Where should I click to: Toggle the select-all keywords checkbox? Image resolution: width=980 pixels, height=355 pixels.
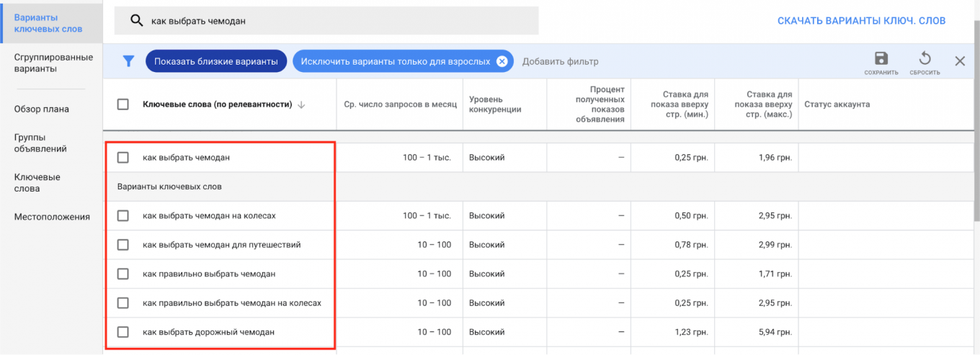pyautogui.click(x=123, y=104)
